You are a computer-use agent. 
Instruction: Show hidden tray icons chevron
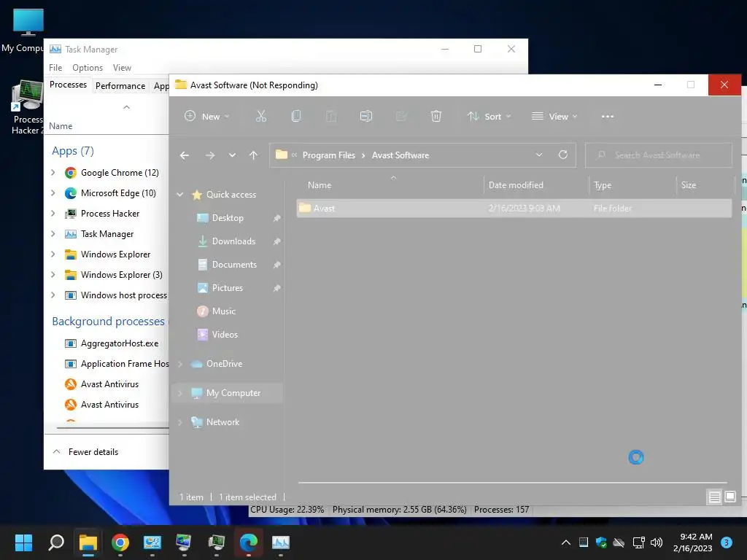566,542
